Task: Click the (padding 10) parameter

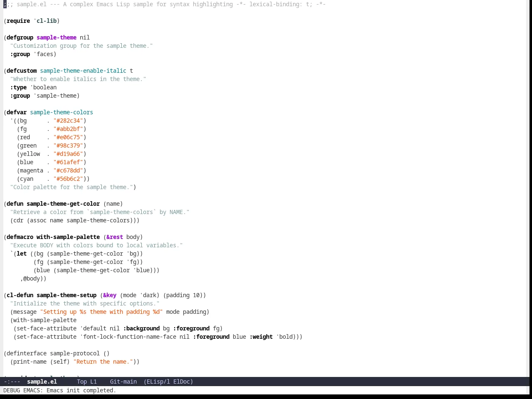Action: coord(183,295)
